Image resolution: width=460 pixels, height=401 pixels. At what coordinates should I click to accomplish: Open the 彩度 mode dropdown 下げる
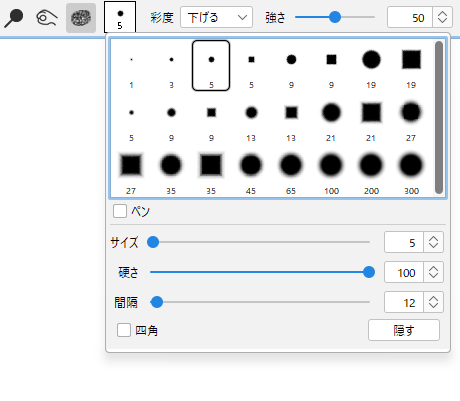click(216, 17)
